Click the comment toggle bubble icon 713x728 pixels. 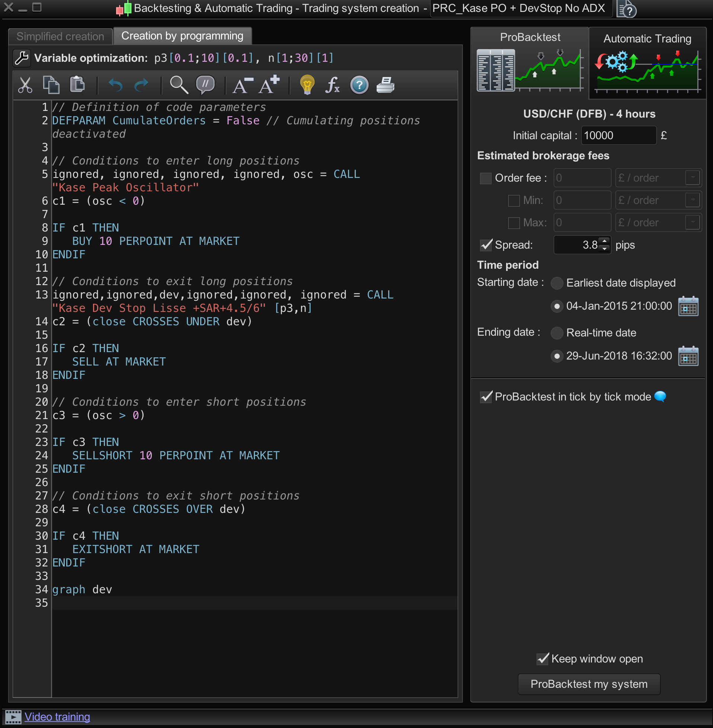pos(205,84)
